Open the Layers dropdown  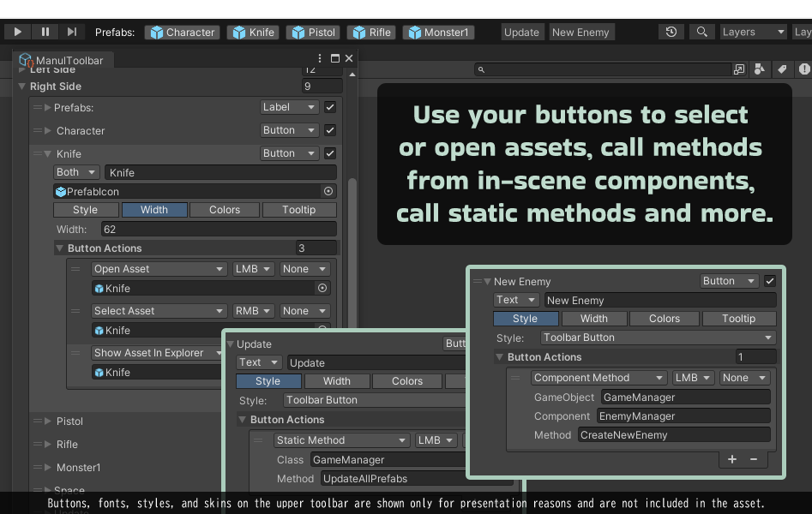(x=753, y=32)
